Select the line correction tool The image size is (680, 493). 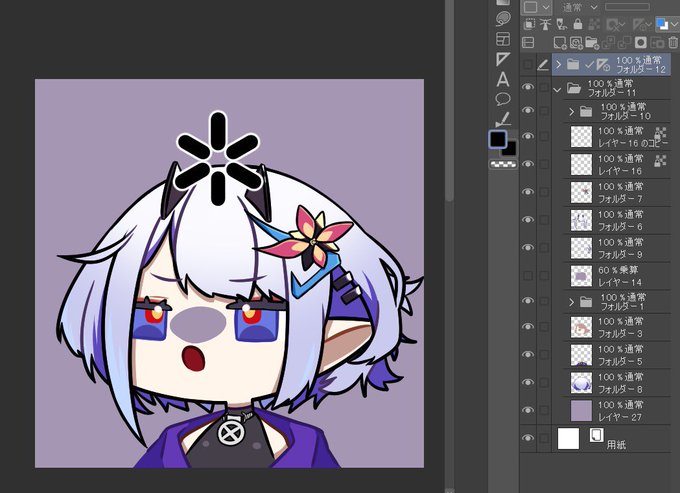[503, 119]
